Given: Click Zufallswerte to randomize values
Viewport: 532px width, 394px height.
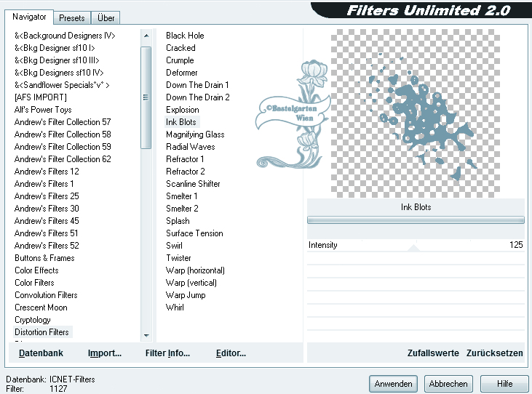Looking at the screenshot, I should 433,353.
